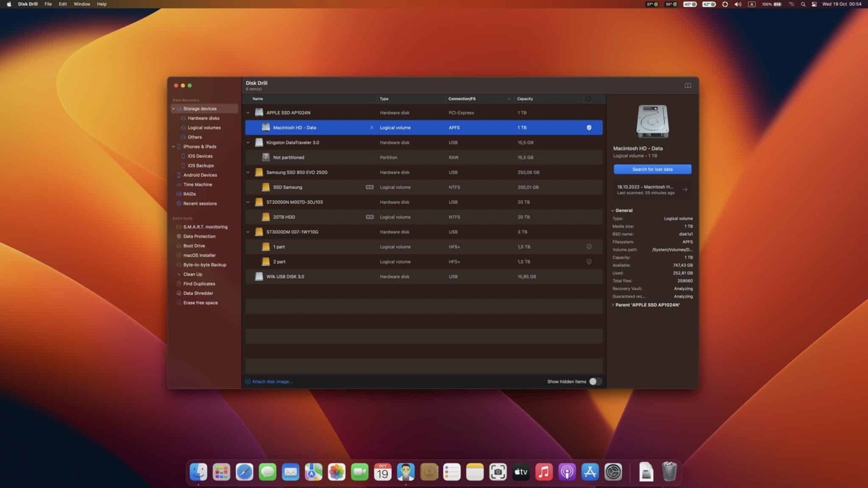Image resolution: width=868 pixels, height=488 pixels.
Task: Open the Find Duplicates tool
Action: 199,283
